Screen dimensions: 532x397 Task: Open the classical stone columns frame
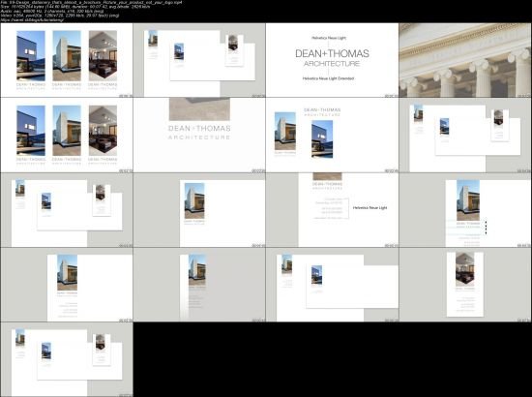(x=465, y=60)
